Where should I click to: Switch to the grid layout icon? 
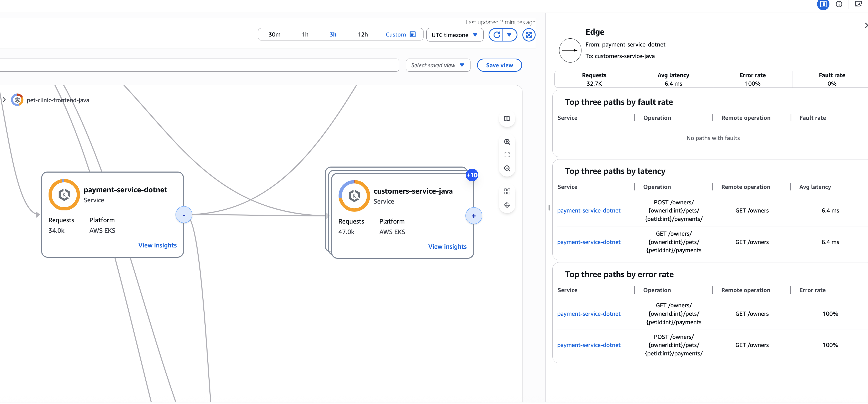507,191
